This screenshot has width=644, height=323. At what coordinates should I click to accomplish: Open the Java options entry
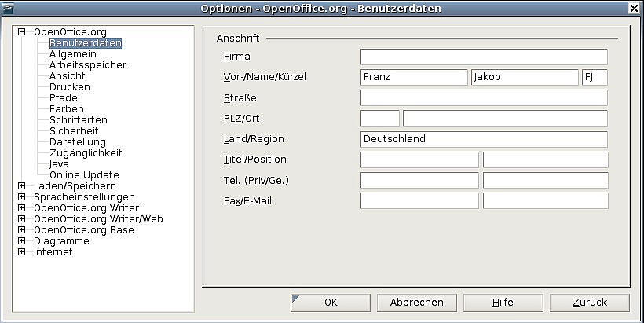coord(59,164)
